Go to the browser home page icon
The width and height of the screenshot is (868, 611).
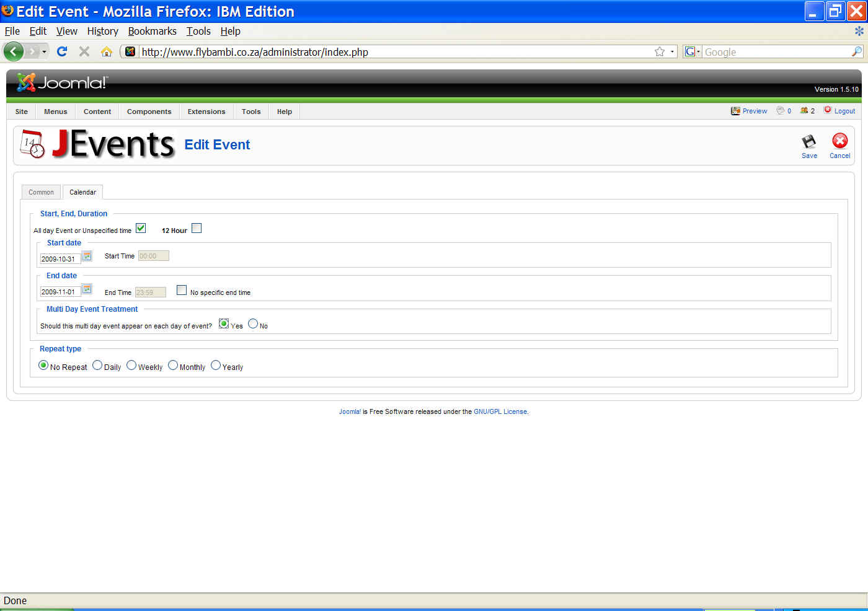tap(107, 51)
